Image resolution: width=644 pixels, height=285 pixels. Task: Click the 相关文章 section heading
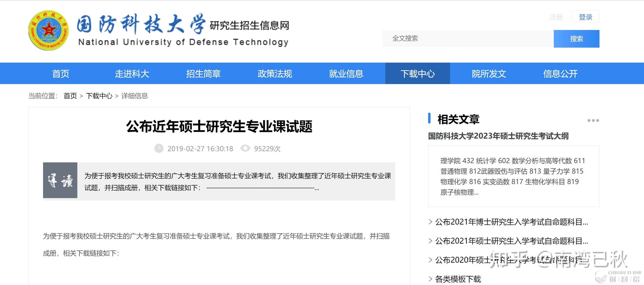[459, 119]
